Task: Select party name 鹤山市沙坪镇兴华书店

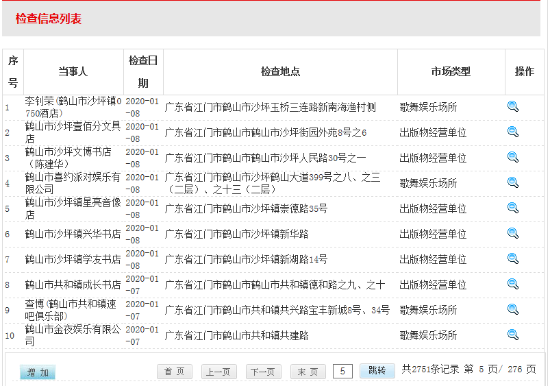Action: click(x=73, y=234)
